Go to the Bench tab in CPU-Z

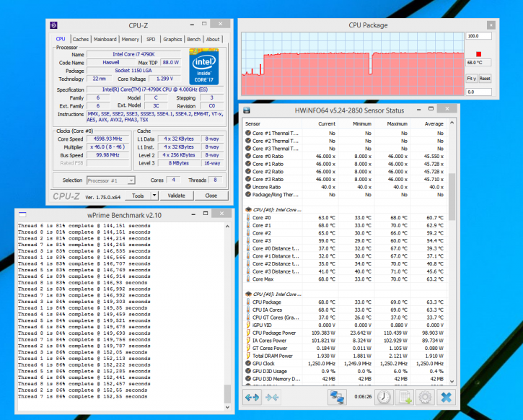[193, 40]
